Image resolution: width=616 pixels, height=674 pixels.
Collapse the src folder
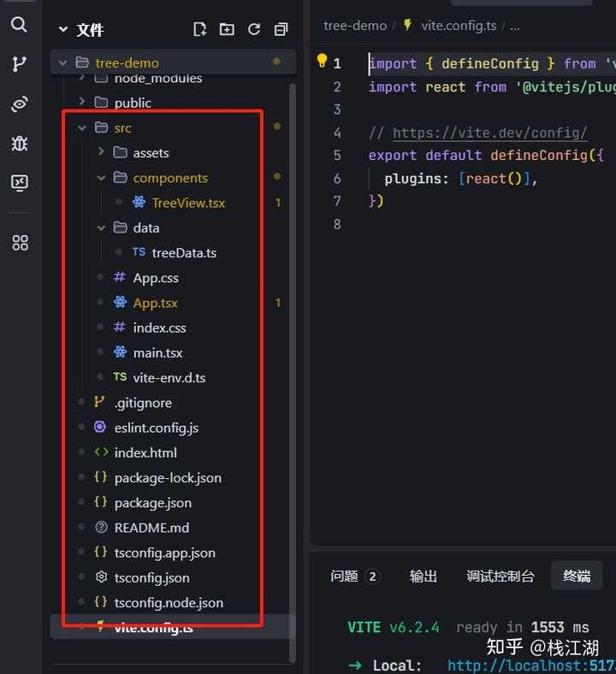[81, 127]
